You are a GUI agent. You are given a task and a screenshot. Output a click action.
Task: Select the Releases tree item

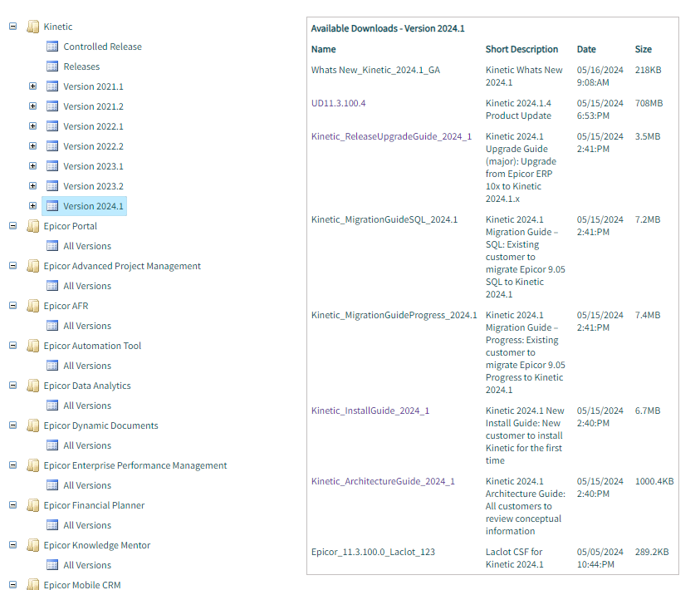(81, 66)
